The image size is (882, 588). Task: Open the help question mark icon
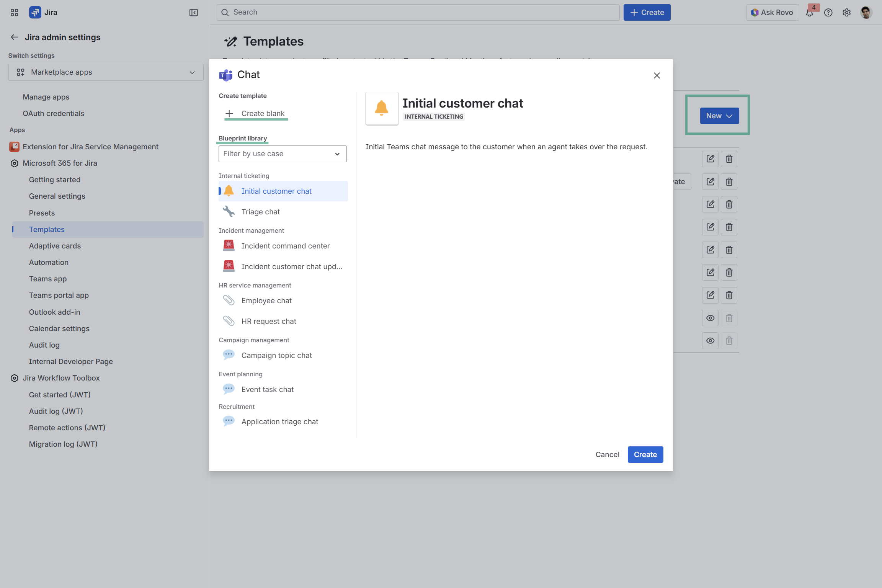click(828, 13)
